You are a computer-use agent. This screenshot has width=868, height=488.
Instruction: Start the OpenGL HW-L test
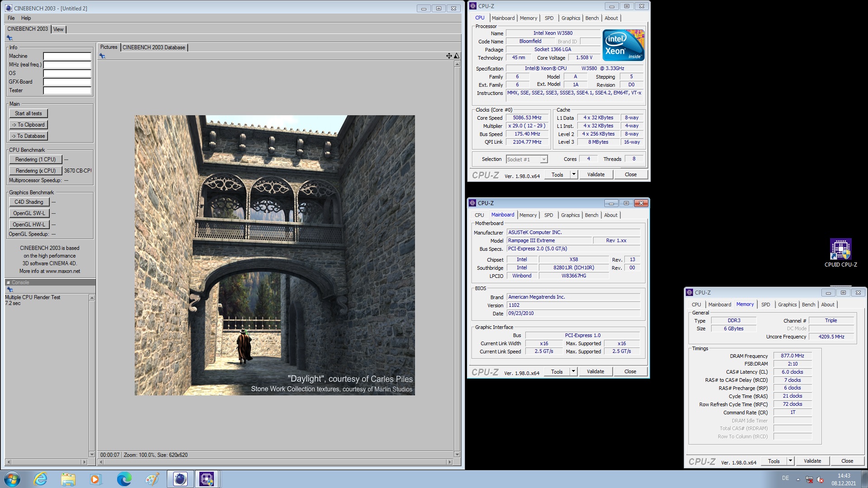point(29,225)
